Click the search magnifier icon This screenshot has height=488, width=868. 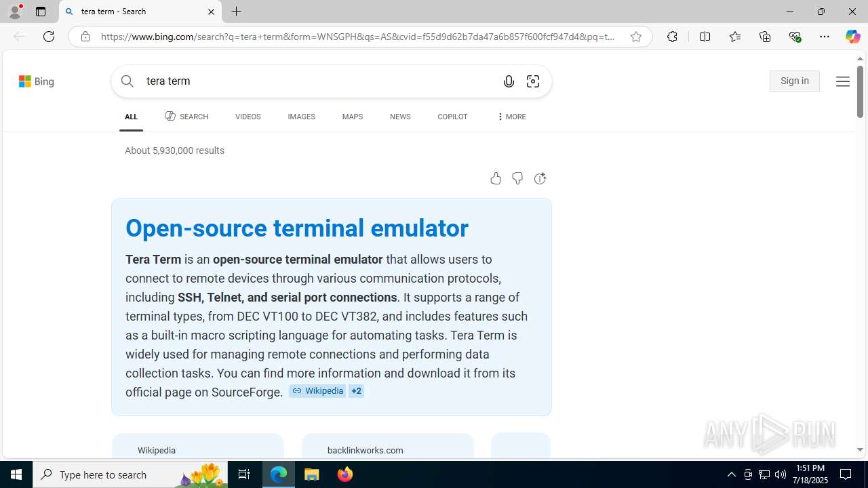pos(127,81)
